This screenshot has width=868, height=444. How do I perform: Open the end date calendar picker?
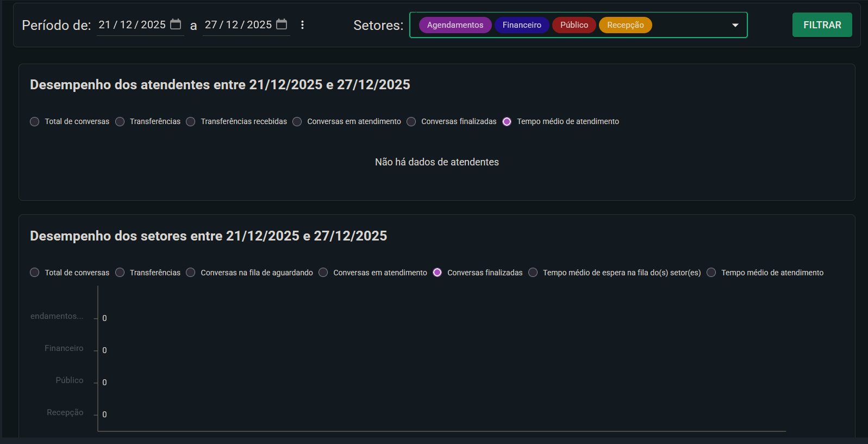[282, 24]
